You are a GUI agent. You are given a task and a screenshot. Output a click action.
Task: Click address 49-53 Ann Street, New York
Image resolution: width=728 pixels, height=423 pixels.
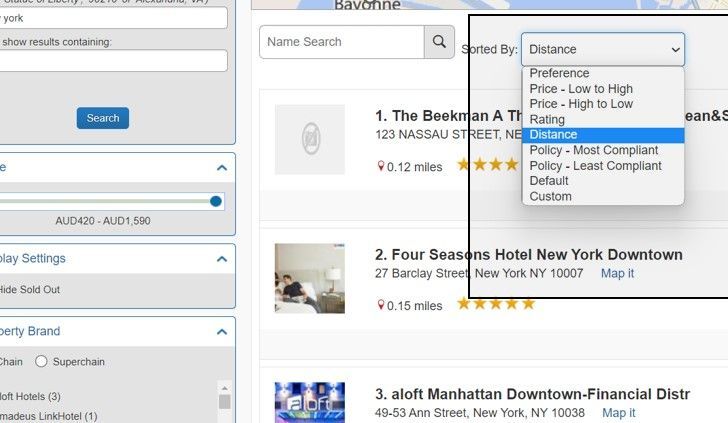[x=480, y=413]
